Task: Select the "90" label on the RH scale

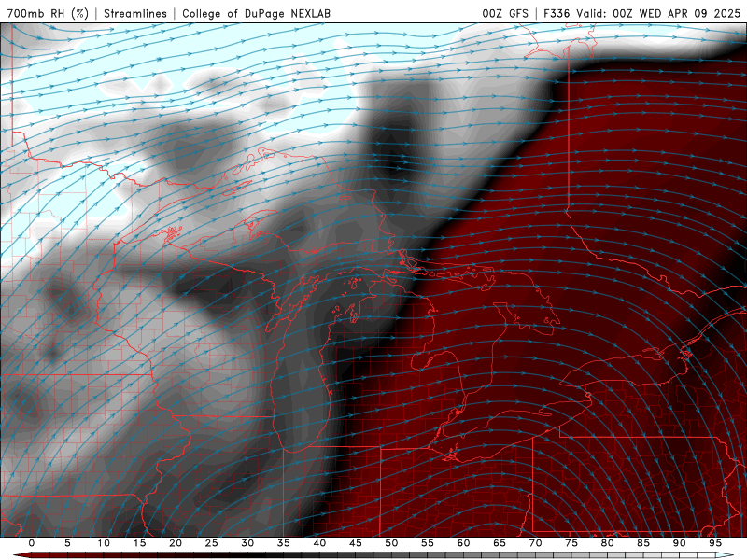Action: pos(679,543)
